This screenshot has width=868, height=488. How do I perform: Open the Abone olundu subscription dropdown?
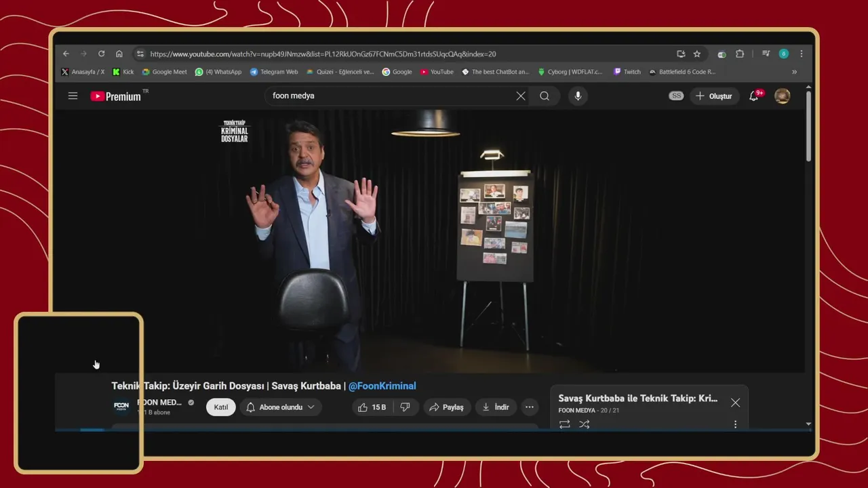tap(281, 407)
